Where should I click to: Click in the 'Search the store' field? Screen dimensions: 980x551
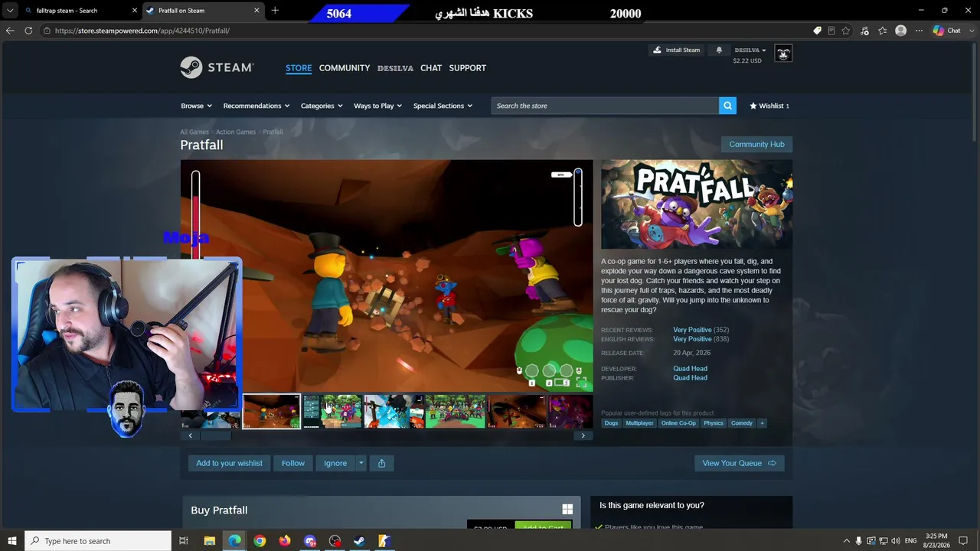(x=605, y=106)
